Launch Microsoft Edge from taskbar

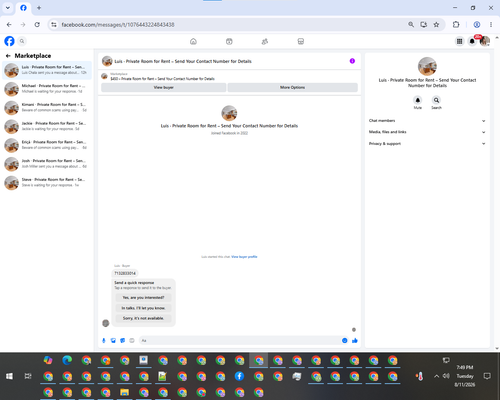[x=67, y=360]
